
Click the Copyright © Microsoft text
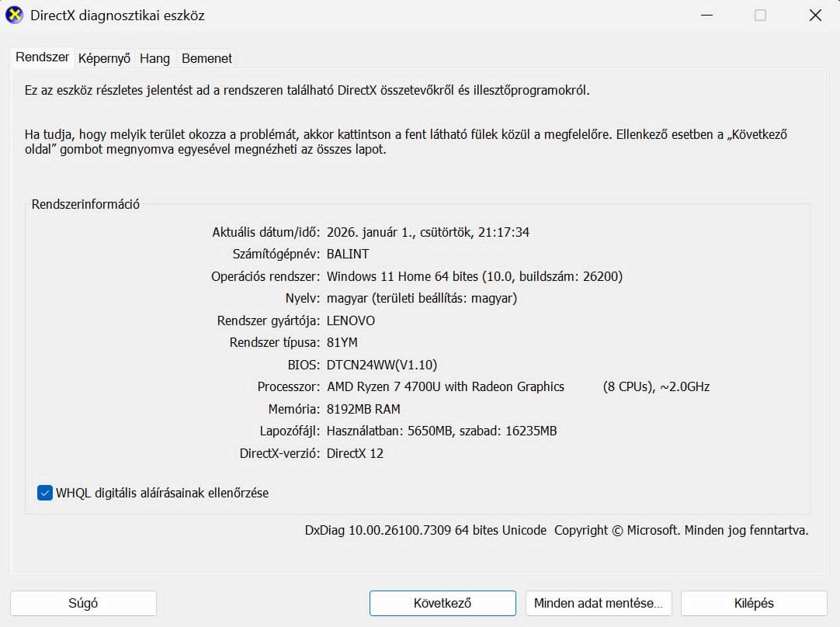617,530
